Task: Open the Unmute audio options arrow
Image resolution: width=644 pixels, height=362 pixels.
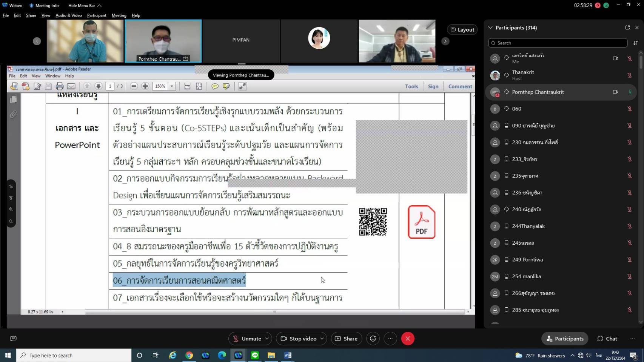Action: [267, 339]
